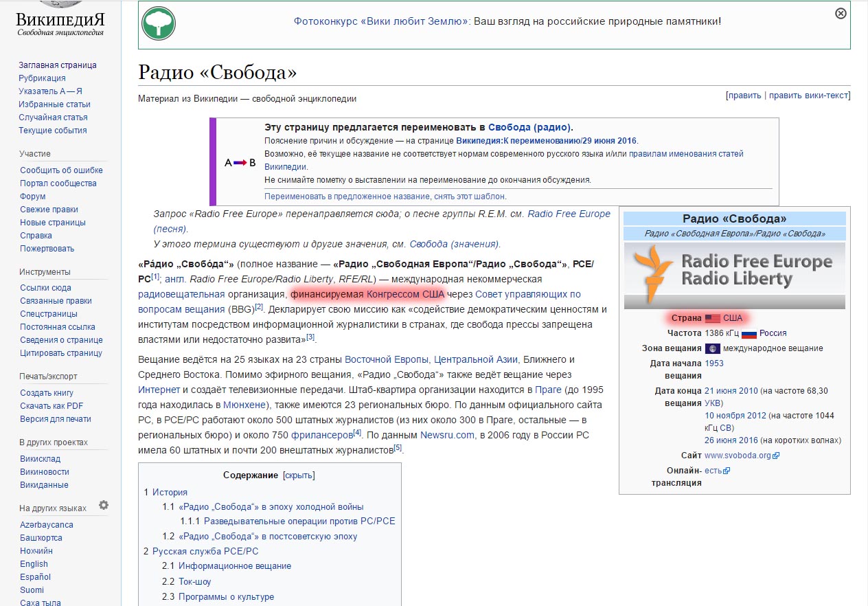Open Newsru.com link
Image resolution: width=868 pixels, height=606 pixels.
(447, 435)
